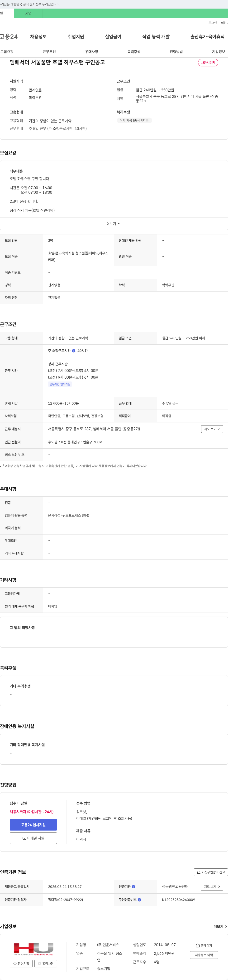The width and height of the screenshot is (228, 980).
Task: Select the 설립연도 value 2014. 08. 07
Action: 165,945
